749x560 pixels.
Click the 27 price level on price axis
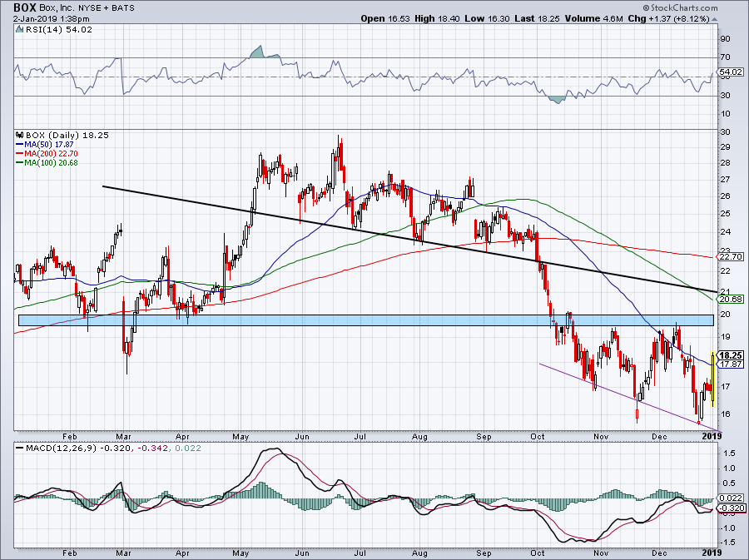[x=725, y=180]
